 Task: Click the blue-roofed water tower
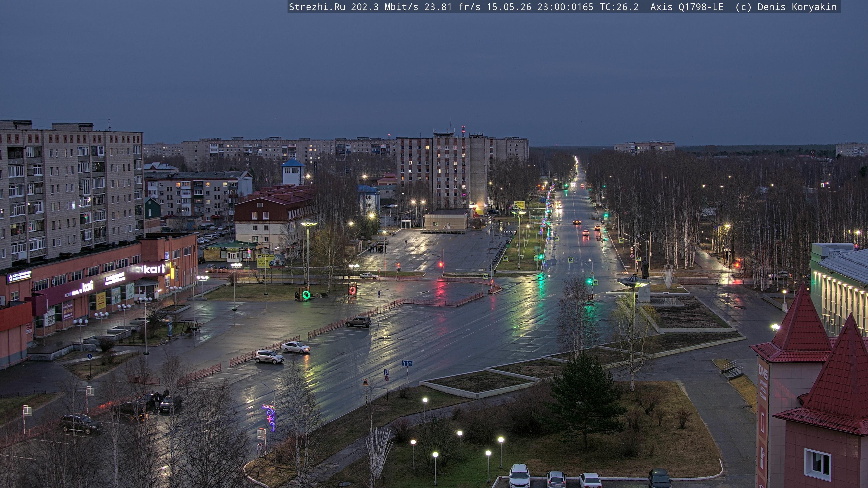tap(293, 172)
